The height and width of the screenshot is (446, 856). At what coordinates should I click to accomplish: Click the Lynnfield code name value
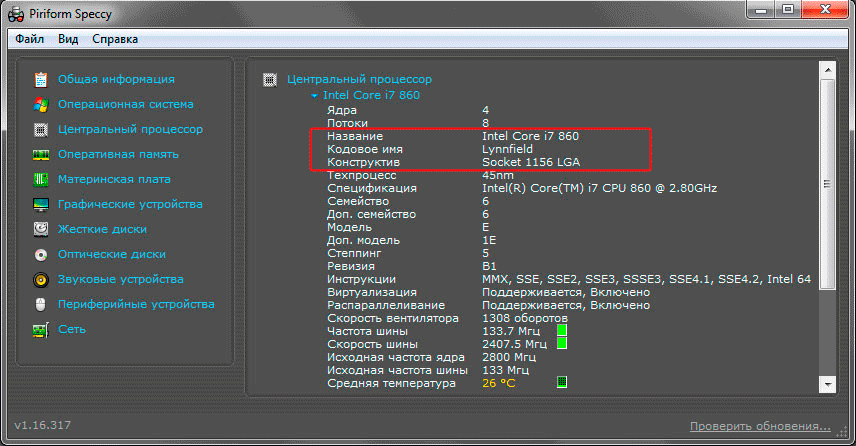507,149
